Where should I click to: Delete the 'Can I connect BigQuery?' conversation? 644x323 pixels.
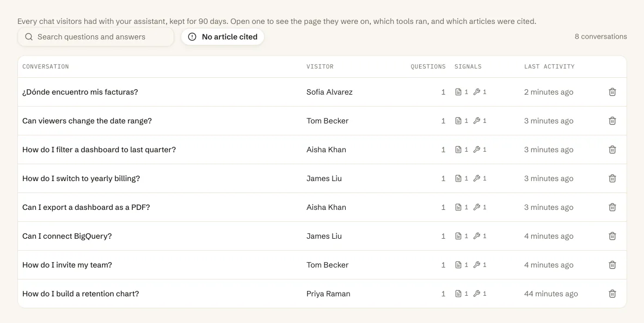612,236
